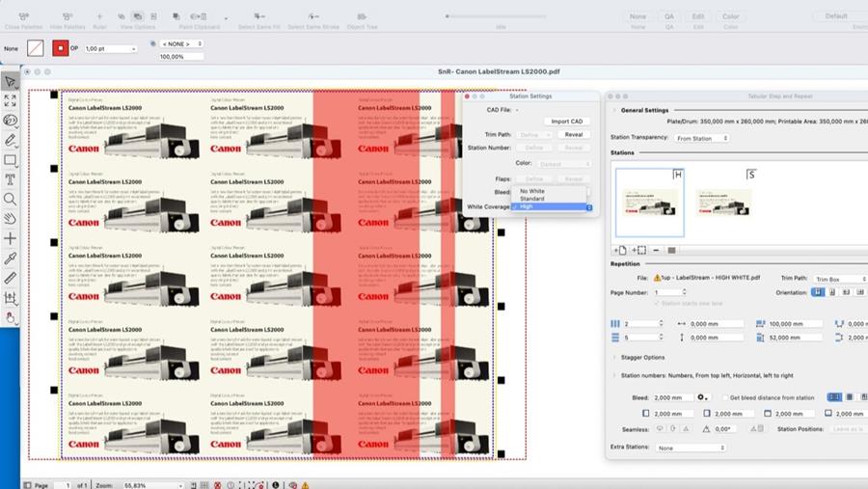The width and height of the screenshot is (868, 489).
Task: Open the Station Transparency From Station dropdown
Action: (701, 139)
